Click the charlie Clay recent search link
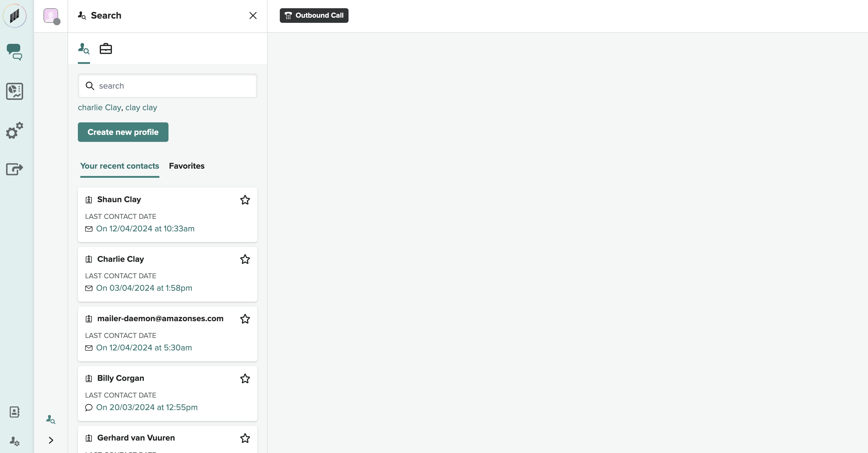Viewport: 868px width, 453px height. tap(99, 107)
